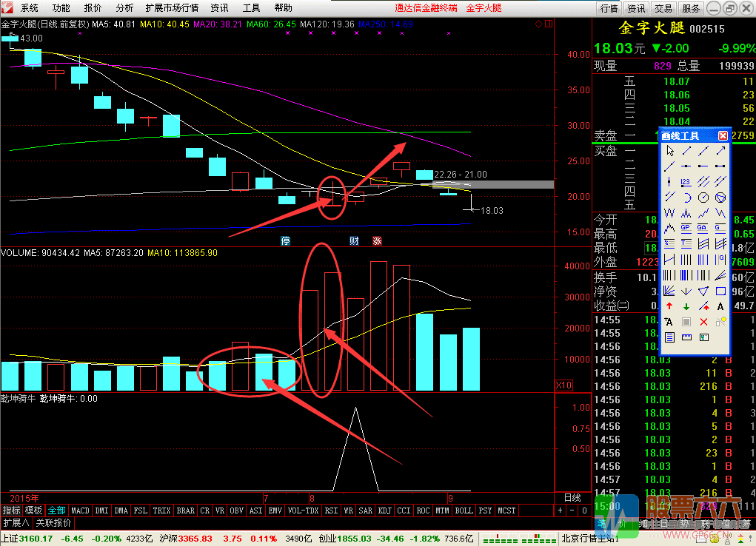Select the pointer cursor tool in drawing tools
756x546 pixels.
click(669, 151)
